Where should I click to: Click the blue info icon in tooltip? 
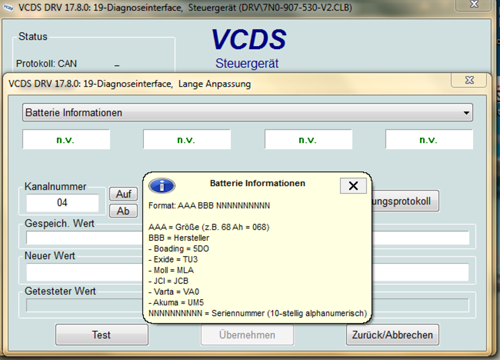[x=162, y=186]
